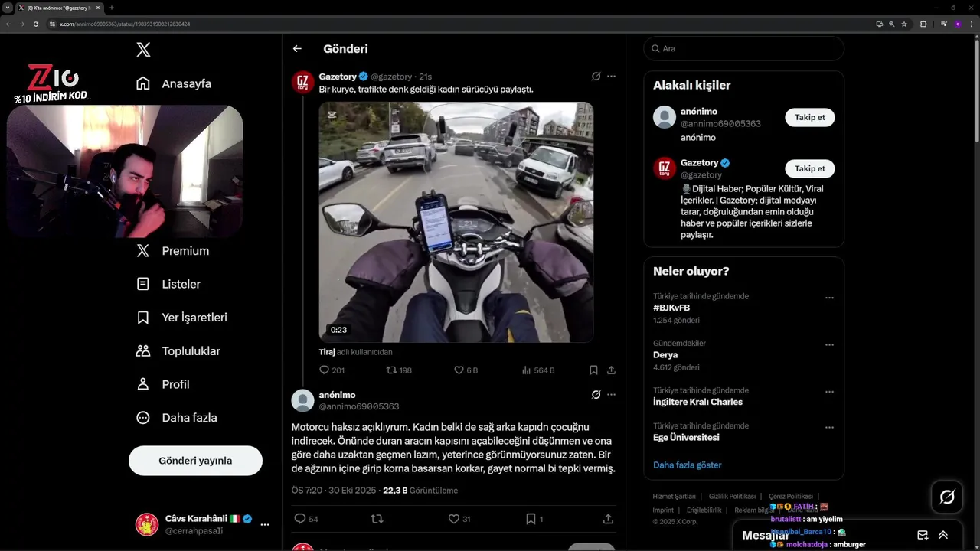Viewport: 980px width, 551px height.
Task: Expand the Mesajlar drawer
Action: coord(943,535)
